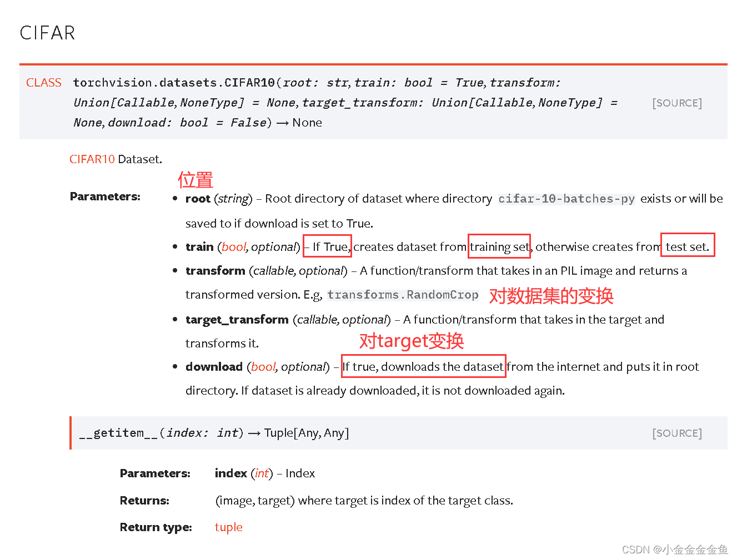
Task: Click the CLASS label in signature
Action: tap(44, 83)
